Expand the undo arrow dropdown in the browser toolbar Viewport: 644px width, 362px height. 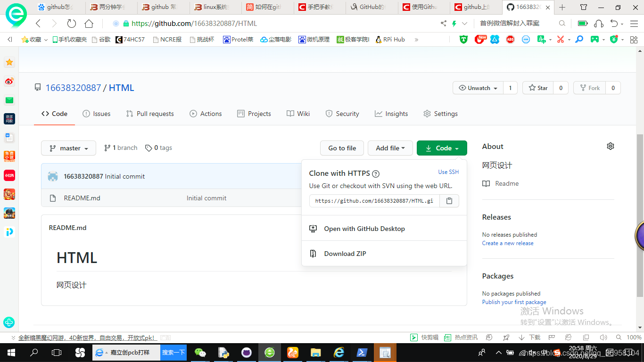click(622, 24)
